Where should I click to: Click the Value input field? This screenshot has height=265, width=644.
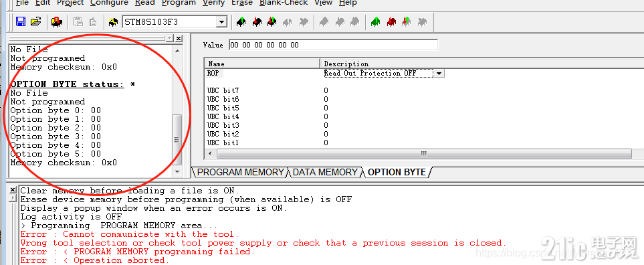point(333,45)
